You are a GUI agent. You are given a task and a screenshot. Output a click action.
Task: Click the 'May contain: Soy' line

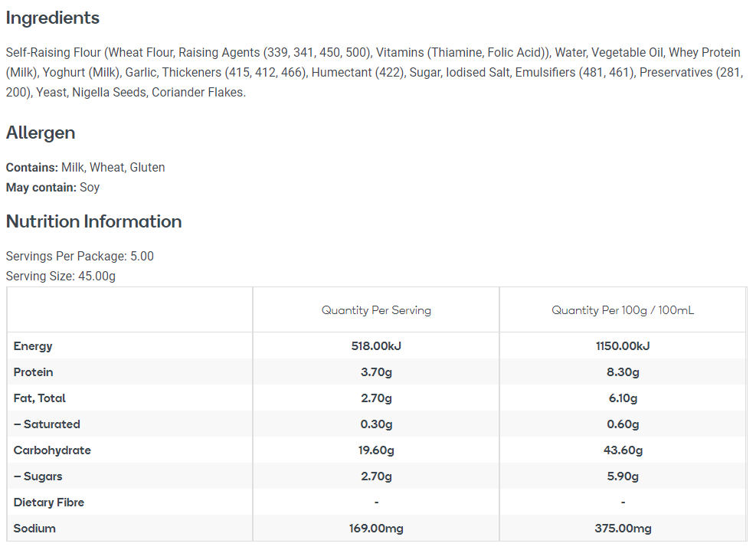tap(53, 188)
